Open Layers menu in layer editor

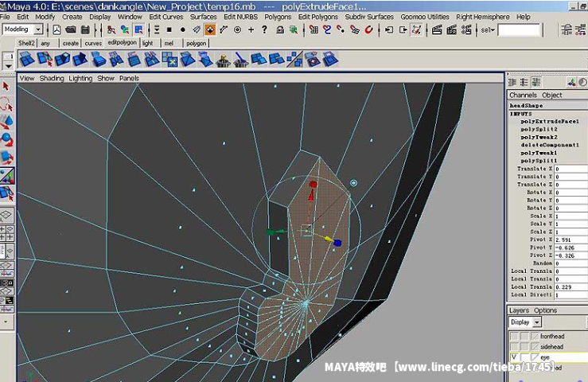[x=519, y=310]
